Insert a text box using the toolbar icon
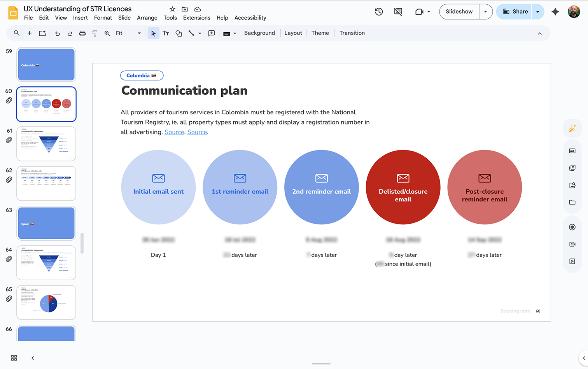The height and width of the screenshot is (369, 588). pyautogui.click(x=166, y=33)
